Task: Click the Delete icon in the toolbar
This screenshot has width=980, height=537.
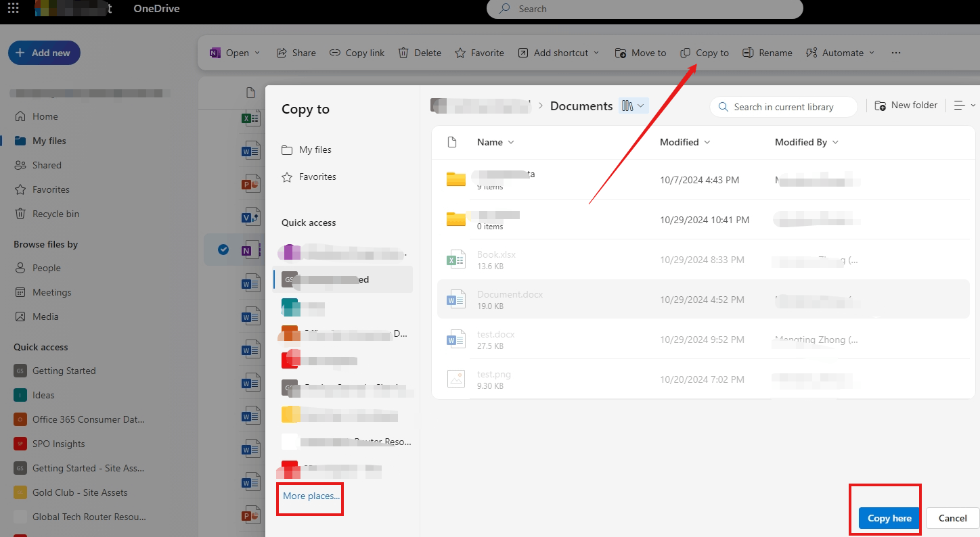Action: tap(419, 52)
